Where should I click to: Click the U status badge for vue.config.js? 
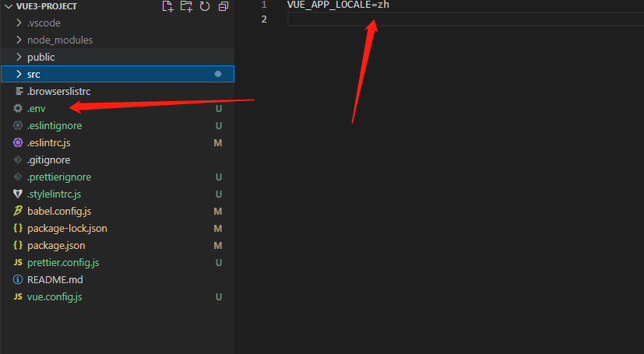click(219, 297)
